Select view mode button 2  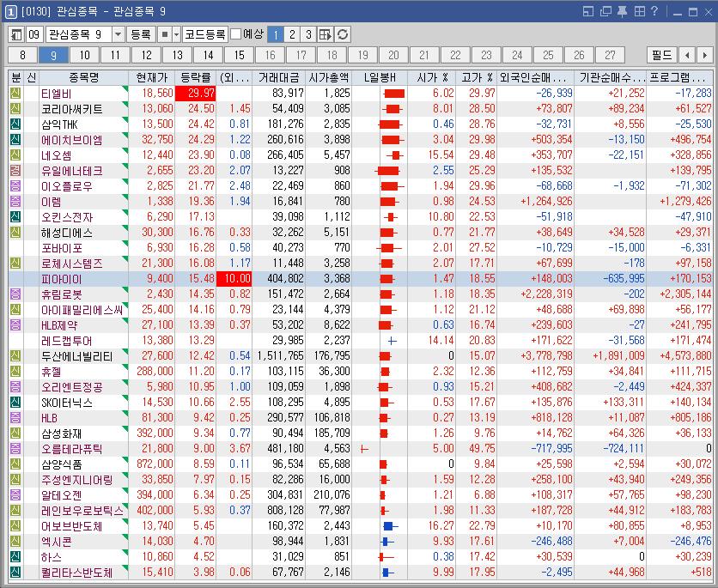point(292,34)
